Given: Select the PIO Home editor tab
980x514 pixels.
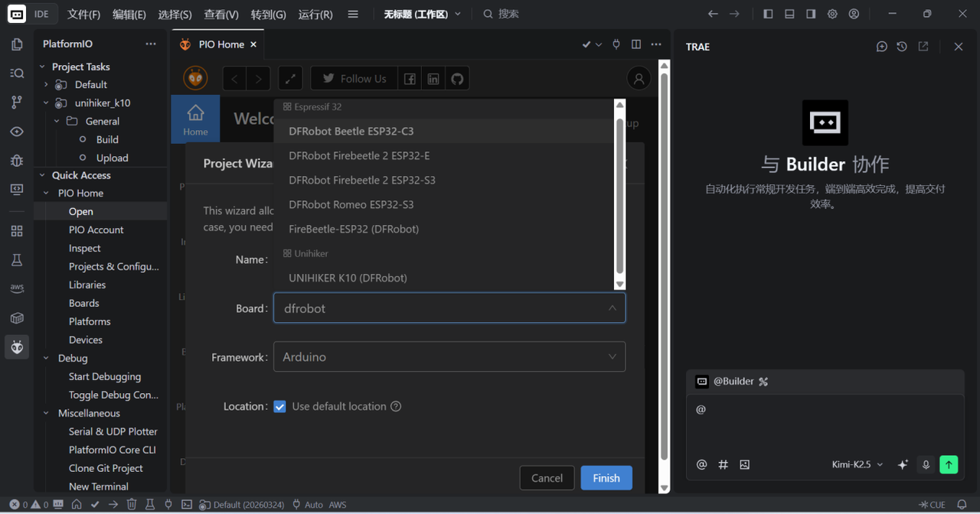Looking at the screenshot, I should pyautogui.click(x=217, y=44).
